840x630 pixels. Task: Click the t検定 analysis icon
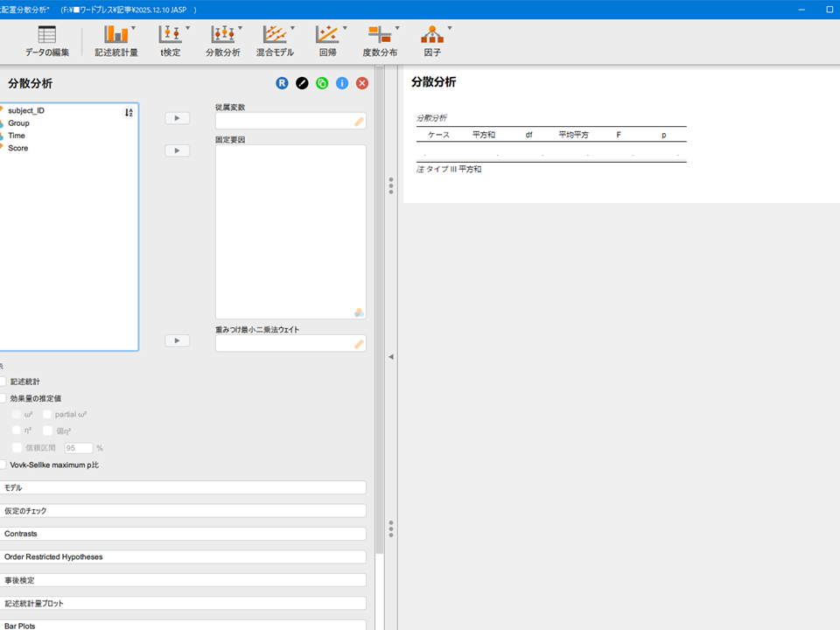point(171,41)
